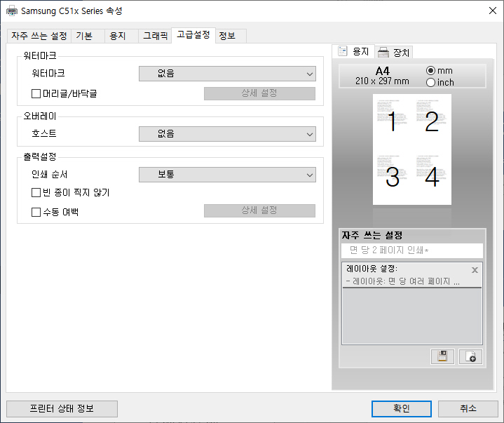Click the new preset page-plus icon
The height and width of the screenshot is (423, 504).
pos(470,356)
